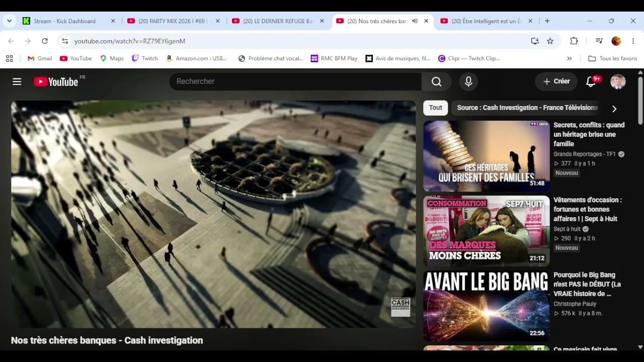Open the Ces héritages qui brisent des familles thumbnail
This screenshot has width=644, height=362.
coord(486,156)
